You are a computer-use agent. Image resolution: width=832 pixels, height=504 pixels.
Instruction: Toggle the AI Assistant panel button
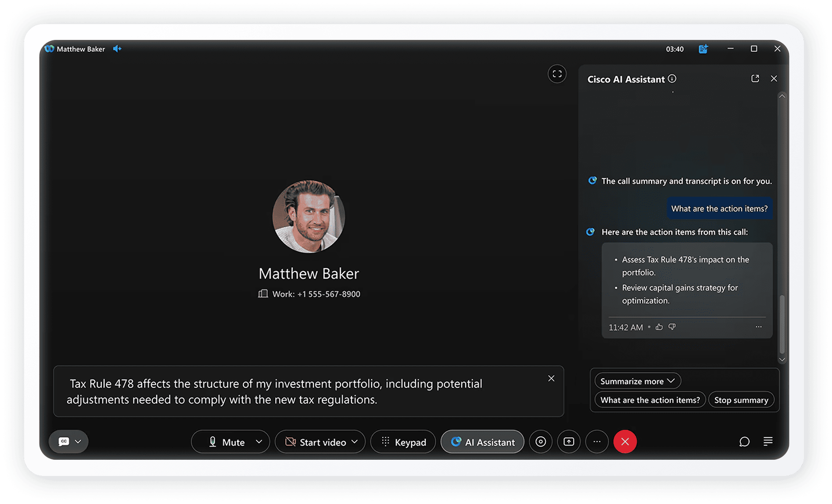click(482, 442)
